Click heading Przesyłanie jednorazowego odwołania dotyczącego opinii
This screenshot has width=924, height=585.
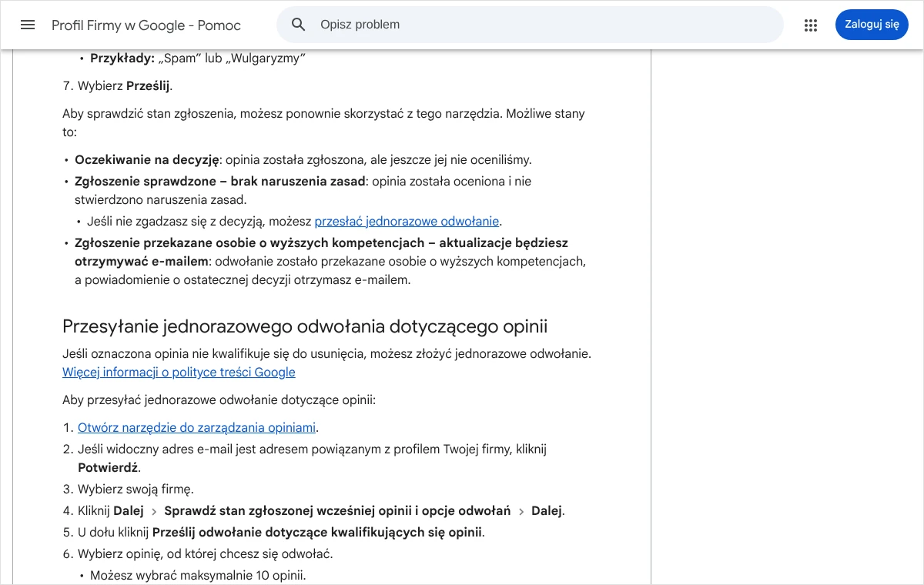(305, 326)
